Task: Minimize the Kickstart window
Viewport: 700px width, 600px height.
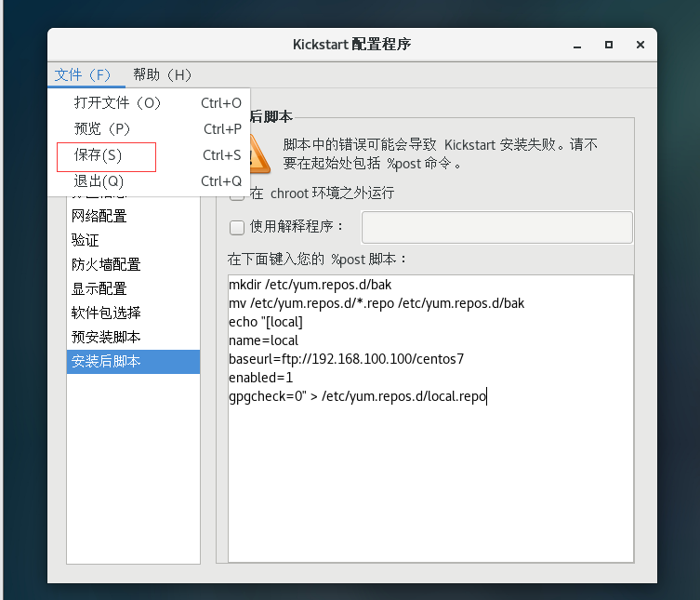Action: point(577,45)
